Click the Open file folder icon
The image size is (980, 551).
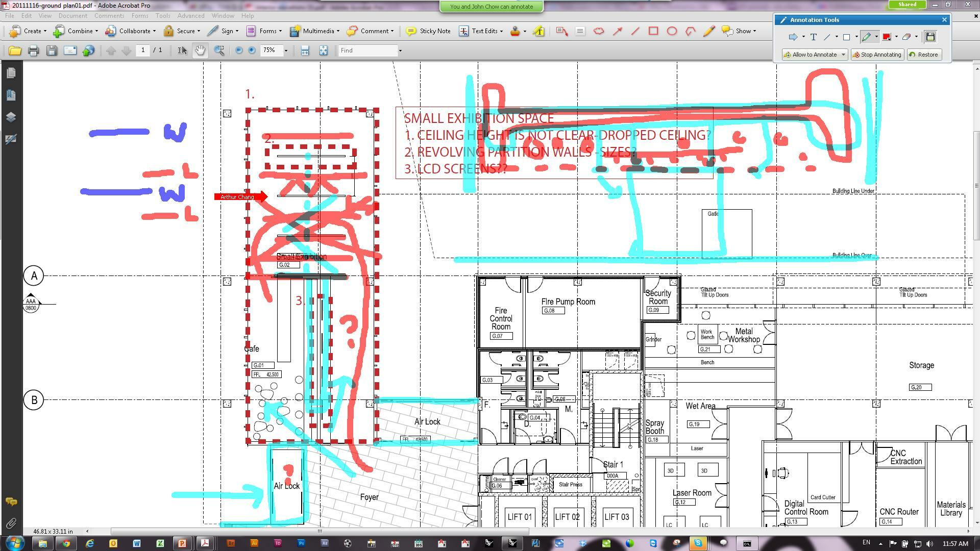coord(15,51)
